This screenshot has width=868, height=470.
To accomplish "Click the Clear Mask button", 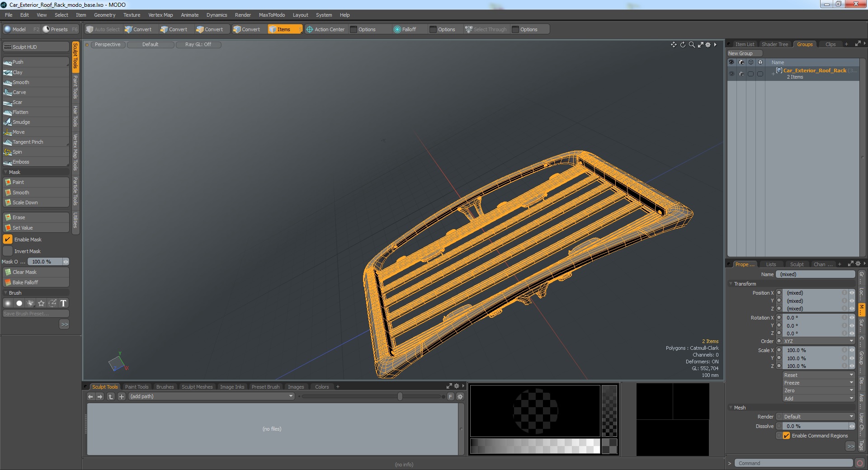I will (x=36, y=272).
